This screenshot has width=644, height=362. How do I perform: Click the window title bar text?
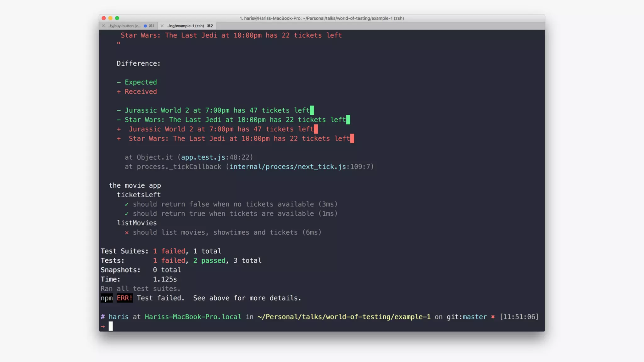point(322,18)
